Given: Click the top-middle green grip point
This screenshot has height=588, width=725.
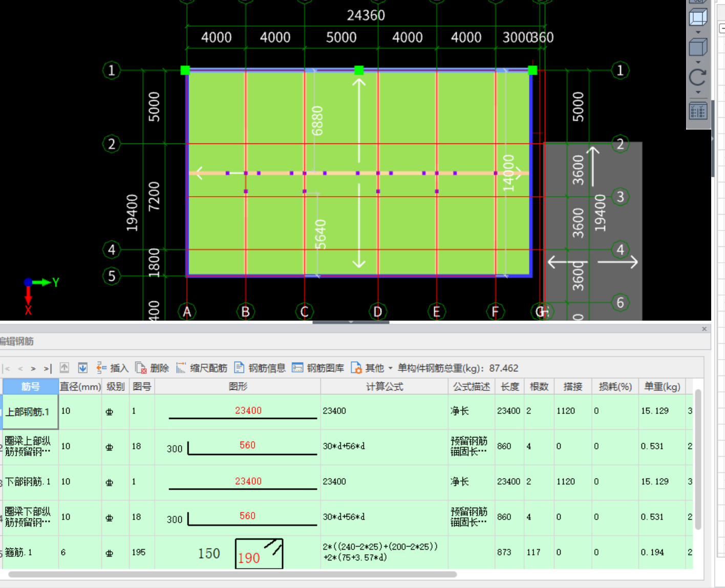Looking at the screenshot, I should tap(359, 70).
